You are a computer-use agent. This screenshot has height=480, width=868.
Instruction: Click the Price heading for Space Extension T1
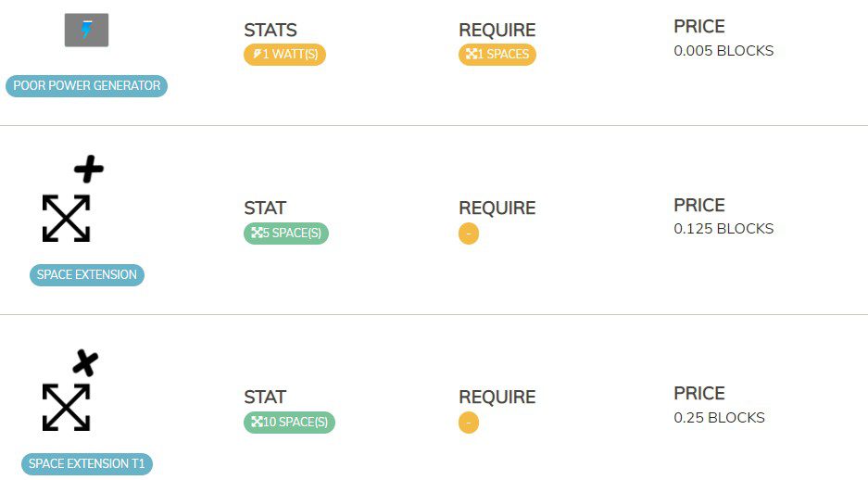tap(698, 394)
